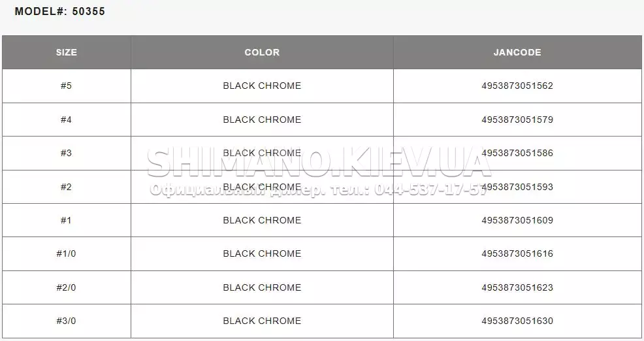644x341 pixels.
Task: Click JAN code 4953873051623
Action: [517, 287]
